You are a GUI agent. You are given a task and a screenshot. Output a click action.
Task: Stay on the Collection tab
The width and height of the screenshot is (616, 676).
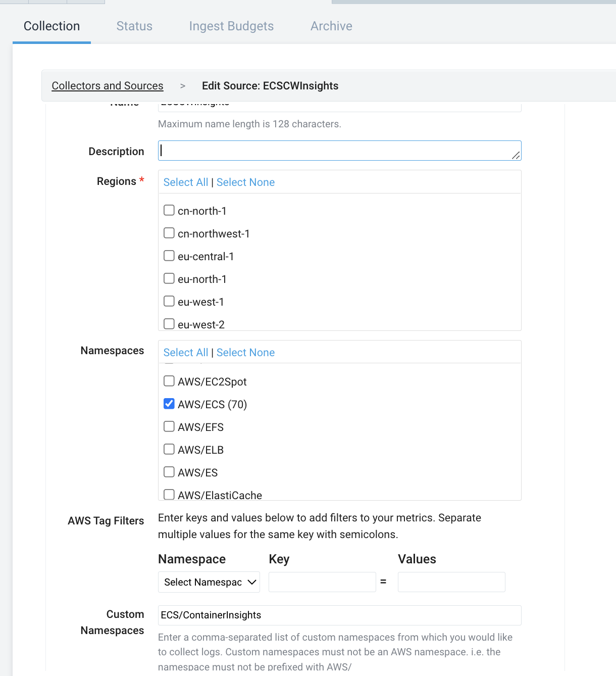pos(52,26)
